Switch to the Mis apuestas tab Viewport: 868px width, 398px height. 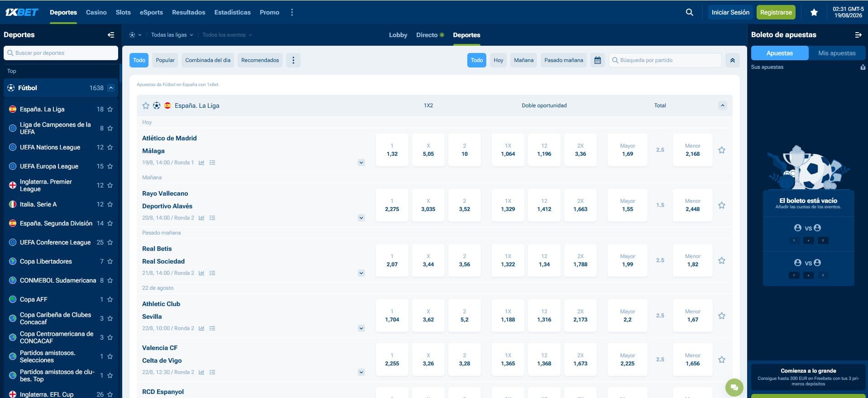click(837, 53)
